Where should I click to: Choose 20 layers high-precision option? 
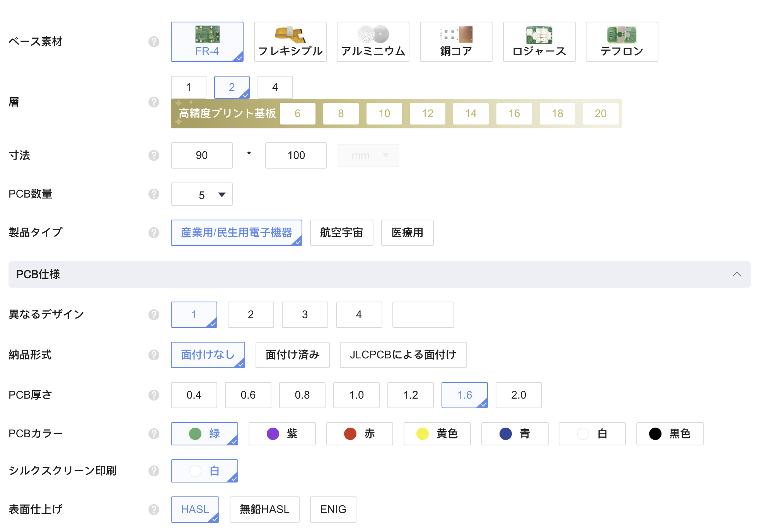pyautogui.click(x=601, y=114)
